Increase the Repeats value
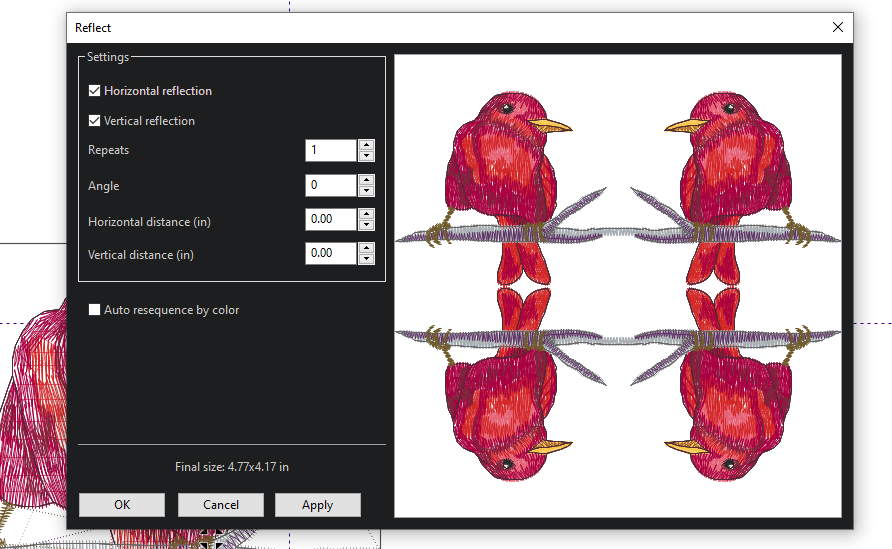This screenshot has width=892, height=549. (x=366, y=145)
